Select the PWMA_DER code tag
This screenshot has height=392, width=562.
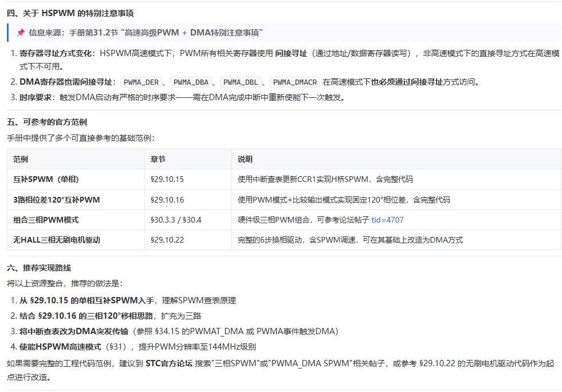coord(141,82)
